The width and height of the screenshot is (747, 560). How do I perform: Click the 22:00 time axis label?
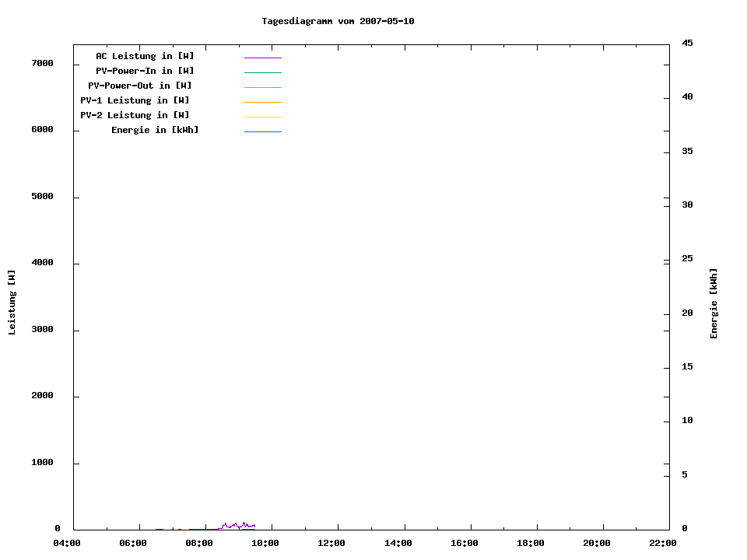click(662, 544)
